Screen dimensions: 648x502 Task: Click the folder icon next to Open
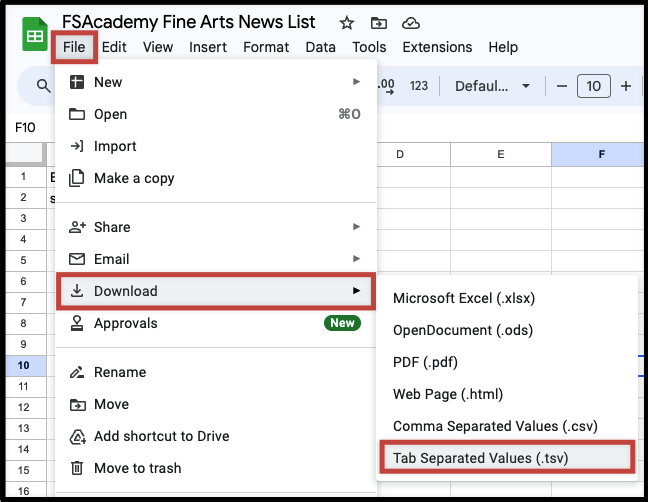(77, 114)
